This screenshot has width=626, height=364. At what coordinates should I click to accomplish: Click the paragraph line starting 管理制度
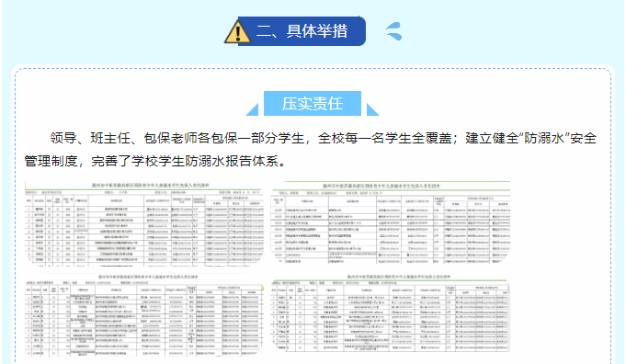point(155,161)
